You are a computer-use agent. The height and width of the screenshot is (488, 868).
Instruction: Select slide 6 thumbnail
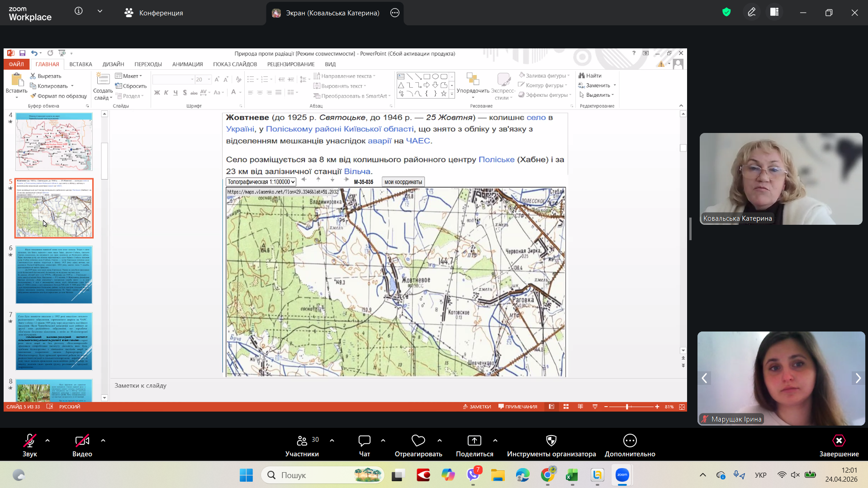[54, 275]
